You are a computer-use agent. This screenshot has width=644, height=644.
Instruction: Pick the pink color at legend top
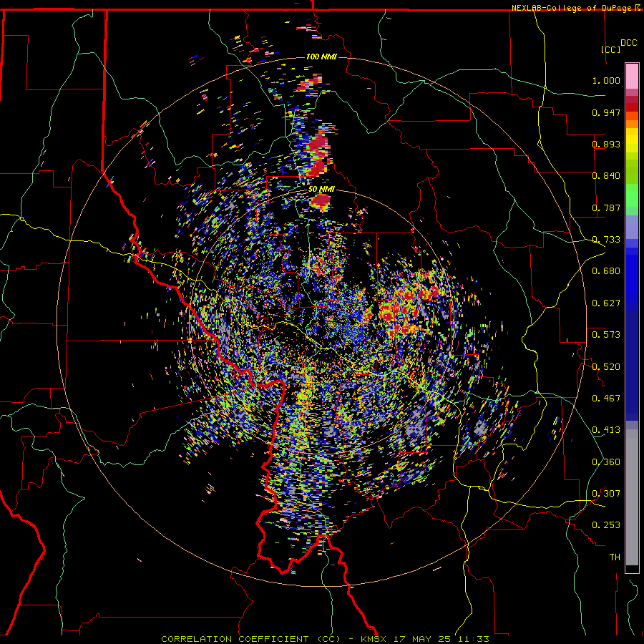pyautogui.click(x=632, y=76)
